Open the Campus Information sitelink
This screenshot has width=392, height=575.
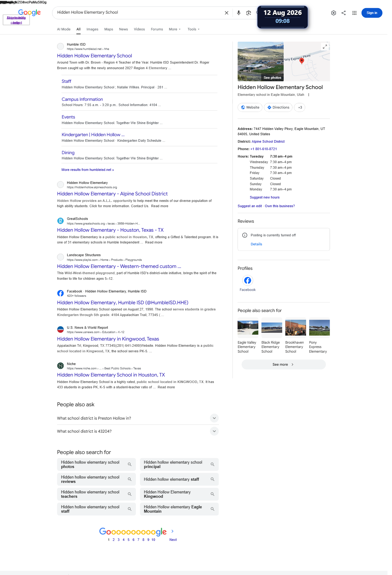coord(82,99)
